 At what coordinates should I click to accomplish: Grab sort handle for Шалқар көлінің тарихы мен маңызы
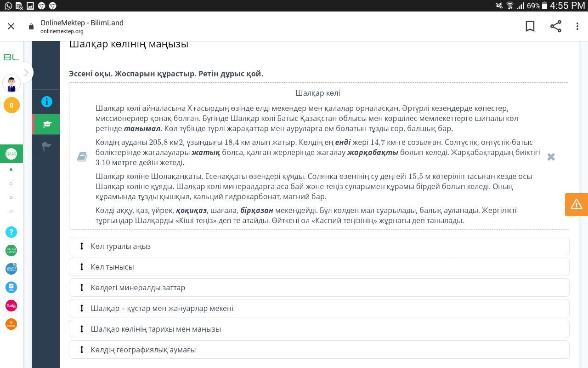pos(82,329)
